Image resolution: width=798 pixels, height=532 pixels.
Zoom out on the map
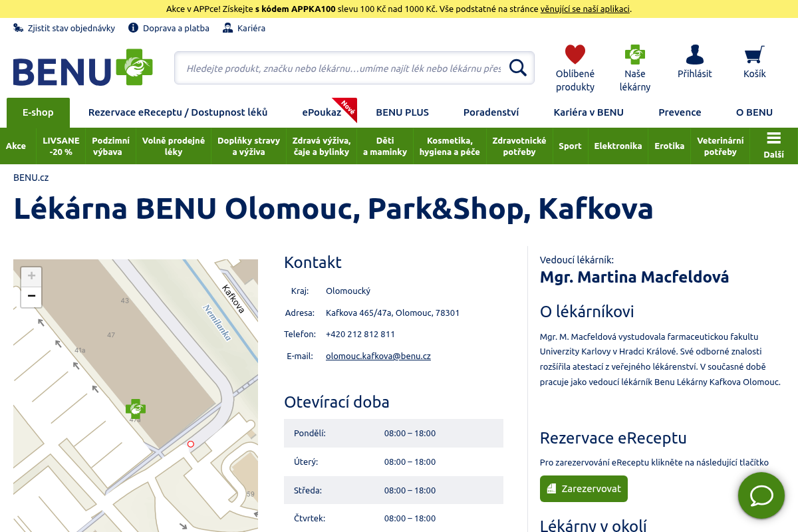[31, 297]
